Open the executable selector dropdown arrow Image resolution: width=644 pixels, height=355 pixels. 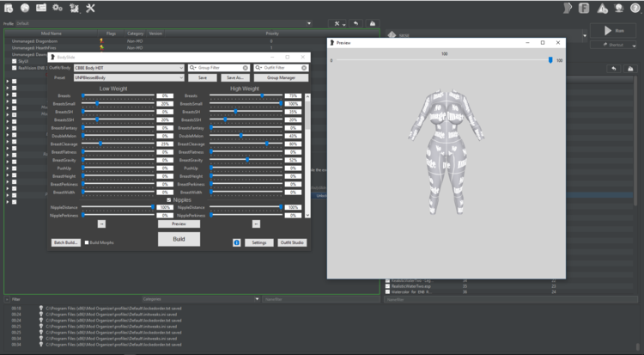[x=585, y=36]
